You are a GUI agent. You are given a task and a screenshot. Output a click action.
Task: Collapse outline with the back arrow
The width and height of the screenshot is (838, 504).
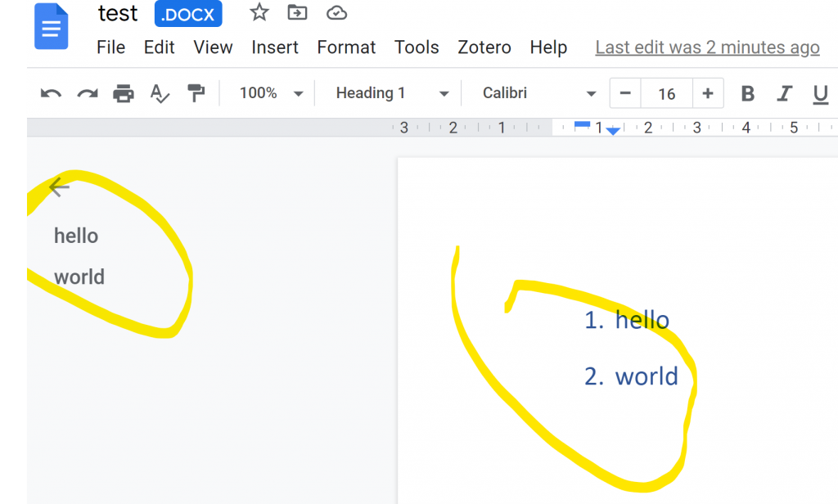(59, 187)
